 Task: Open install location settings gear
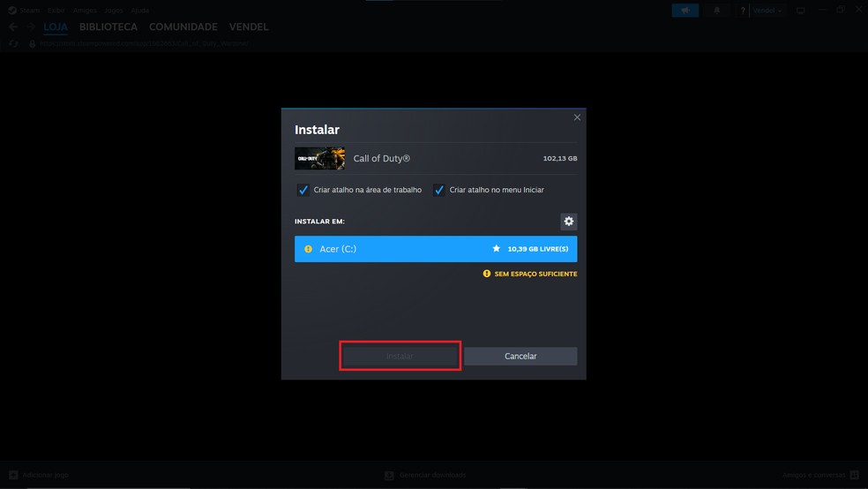pyautogui.click(x=568, y=222)
